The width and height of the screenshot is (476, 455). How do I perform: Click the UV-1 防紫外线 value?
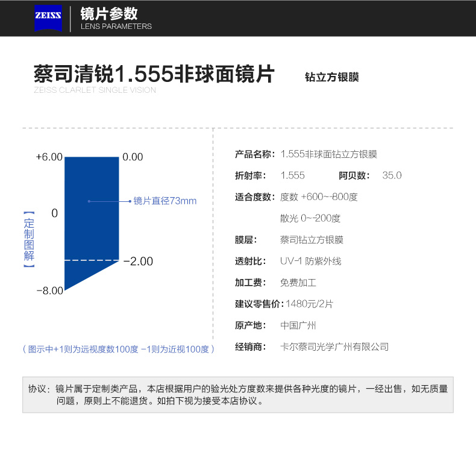(x=310, y=261)
